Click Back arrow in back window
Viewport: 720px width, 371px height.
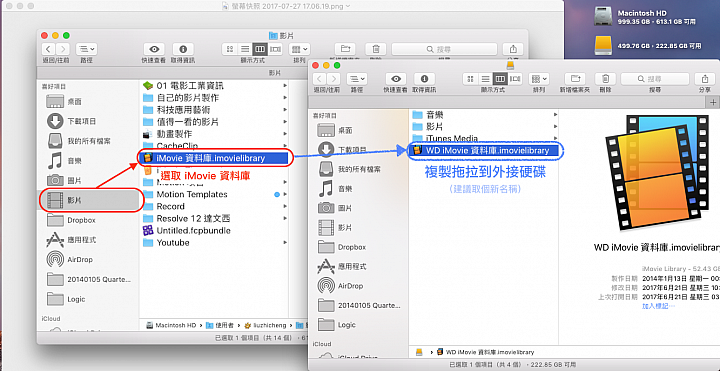(49, 49)
